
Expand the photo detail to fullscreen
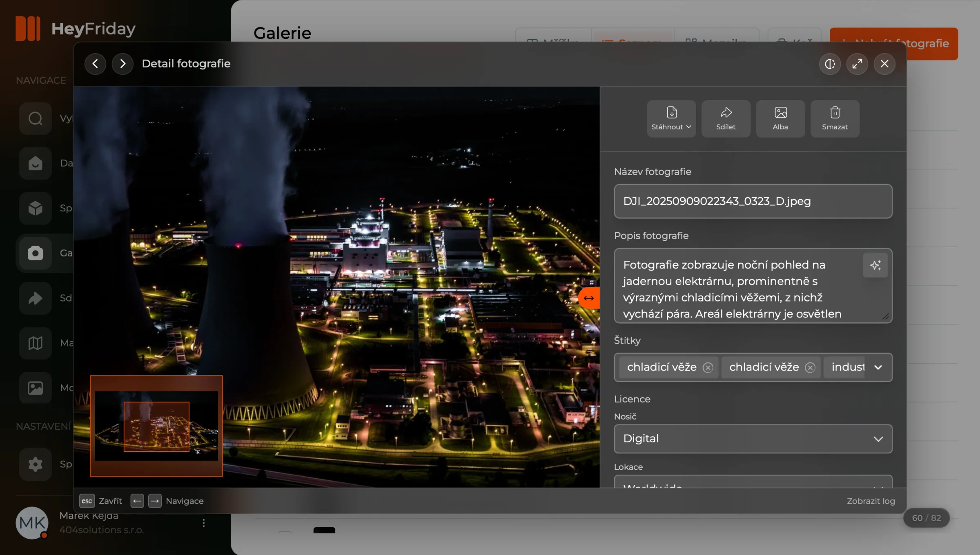857,64
